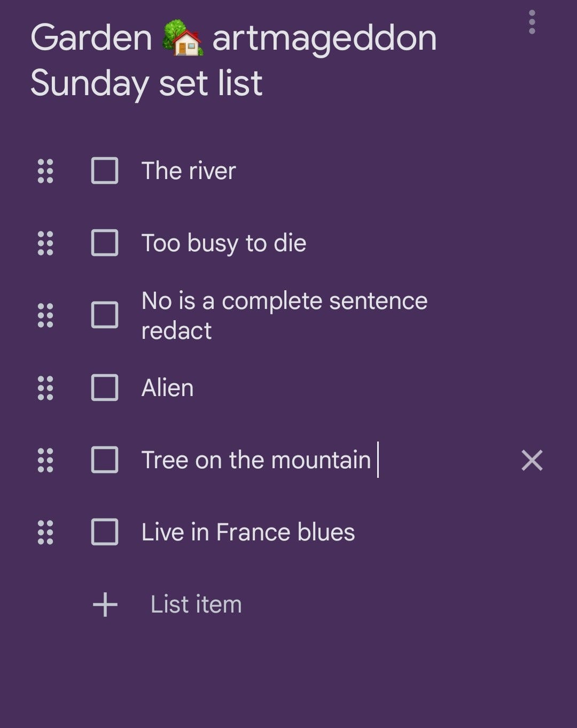Mark Live in France blues complete

click(105, 532)
